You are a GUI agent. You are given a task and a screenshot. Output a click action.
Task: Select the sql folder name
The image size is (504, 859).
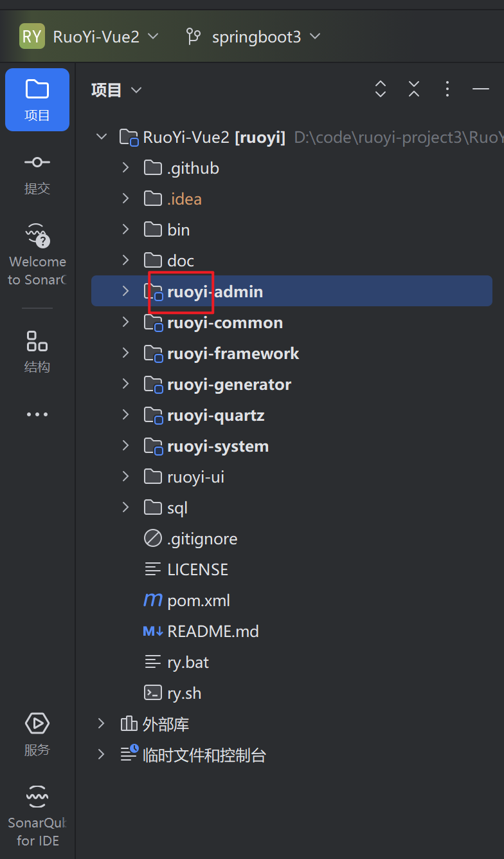[x=177, y=508]
